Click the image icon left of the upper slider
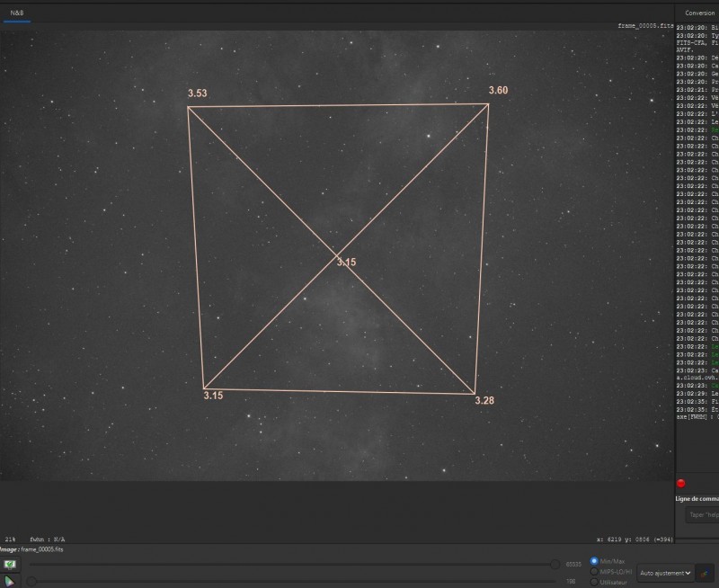Image resolution: width=719 pixels, height=588 pixels. point(10,564)
